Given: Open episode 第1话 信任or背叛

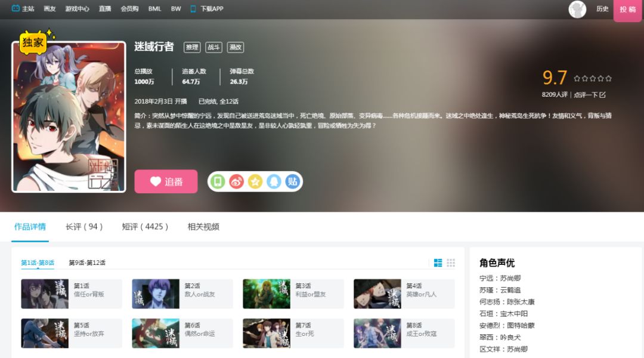Looking at the screenshot, I should coord(72,294).
